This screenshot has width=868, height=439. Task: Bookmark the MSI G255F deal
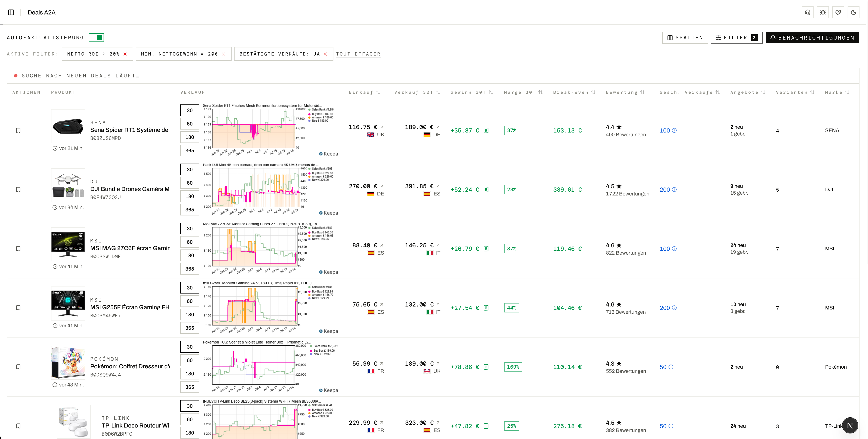[18, 308]
